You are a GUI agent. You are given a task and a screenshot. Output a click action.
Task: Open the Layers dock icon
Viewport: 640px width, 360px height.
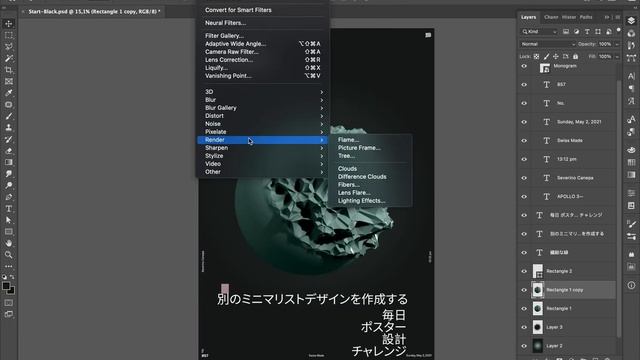pyautogui.click(x=631, y=21)
